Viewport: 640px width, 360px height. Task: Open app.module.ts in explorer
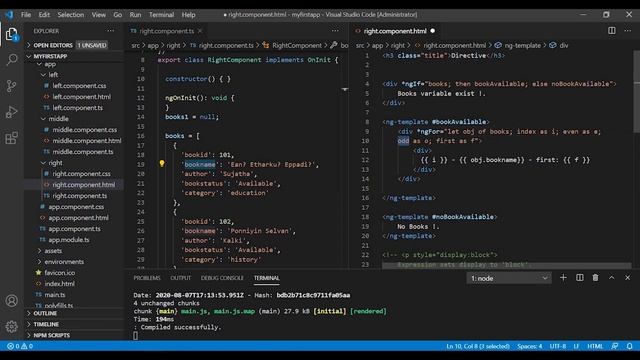point(69,240)
